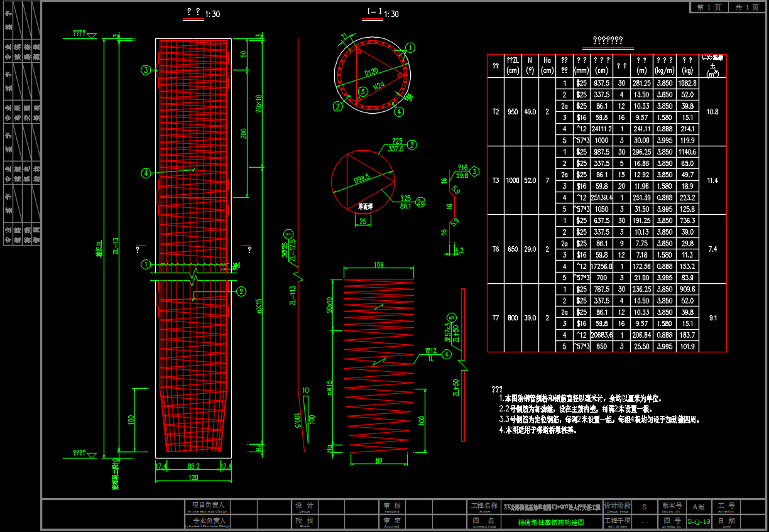Select the 1082.8 weight cell in table

(687, 84)
